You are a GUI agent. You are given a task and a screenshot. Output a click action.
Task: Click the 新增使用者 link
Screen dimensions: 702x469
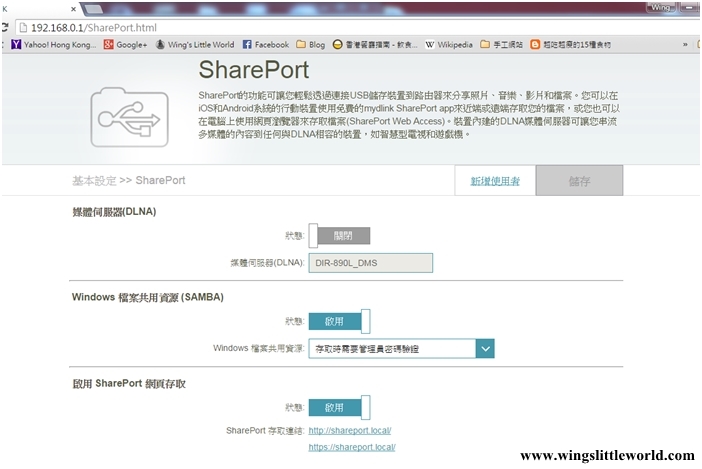[495, 181]
